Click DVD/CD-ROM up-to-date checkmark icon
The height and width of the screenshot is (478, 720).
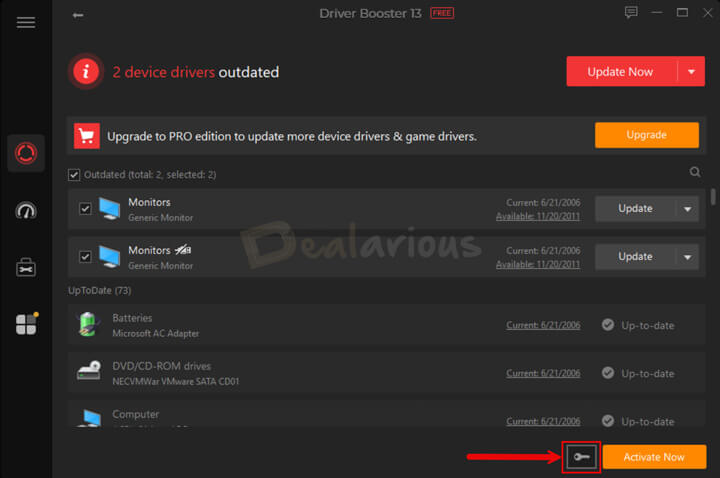click(x=608, y=373)
